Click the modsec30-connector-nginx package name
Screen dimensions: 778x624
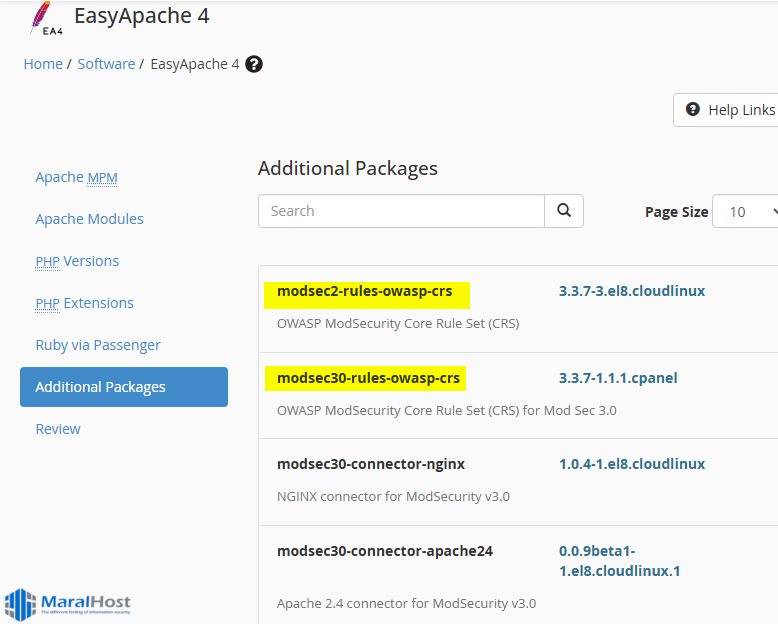[x=371, y=464]
